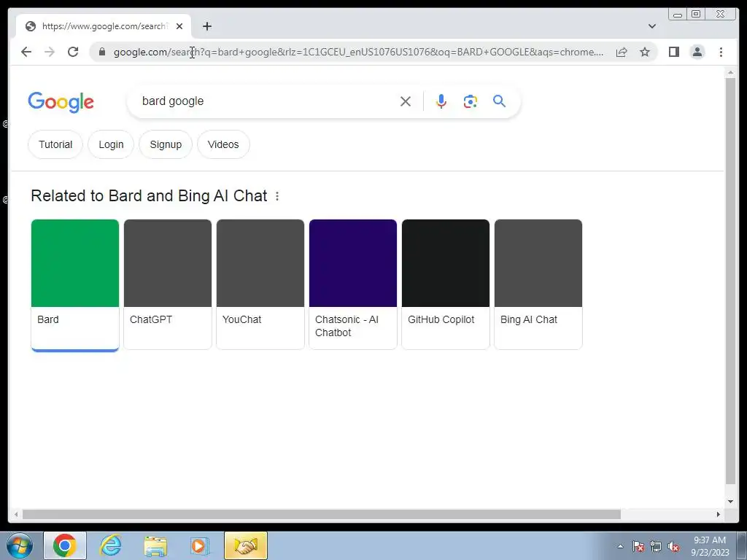This screenshot has width=747, height=560.
Task: Click 'Related to Bard and Bing AI Chat' heading
Action: tap(149, 195)
